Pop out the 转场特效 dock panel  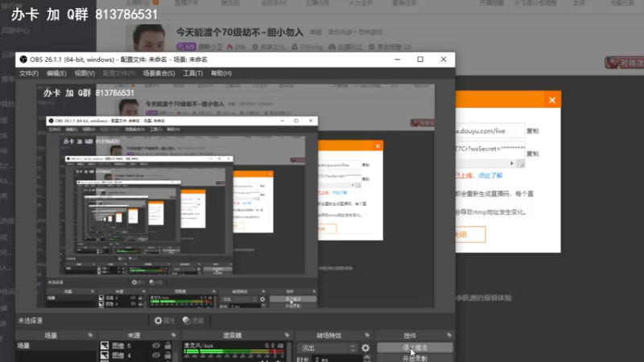(367, 335)
